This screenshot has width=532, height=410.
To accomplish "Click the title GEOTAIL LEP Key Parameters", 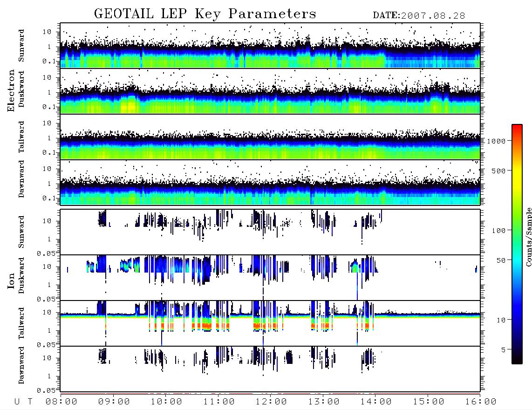I will (x=205, y=14).
